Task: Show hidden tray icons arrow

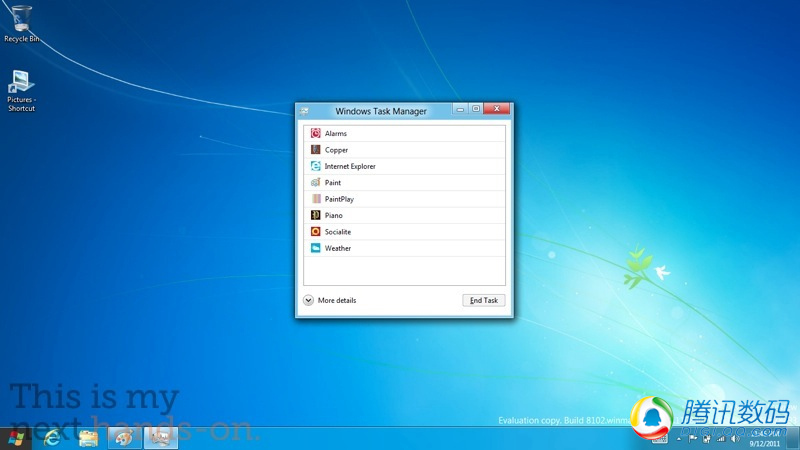Action: pyautogui.click(x=679, y=439)
